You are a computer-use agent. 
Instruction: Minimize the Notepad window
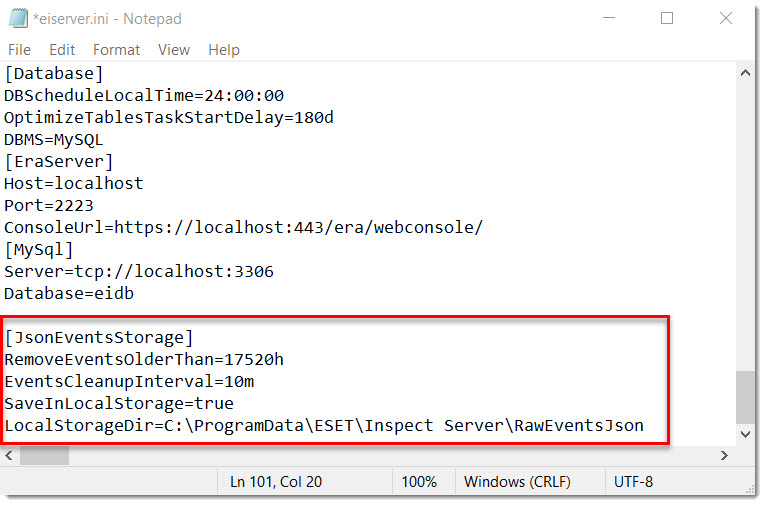tap(609, 18)
